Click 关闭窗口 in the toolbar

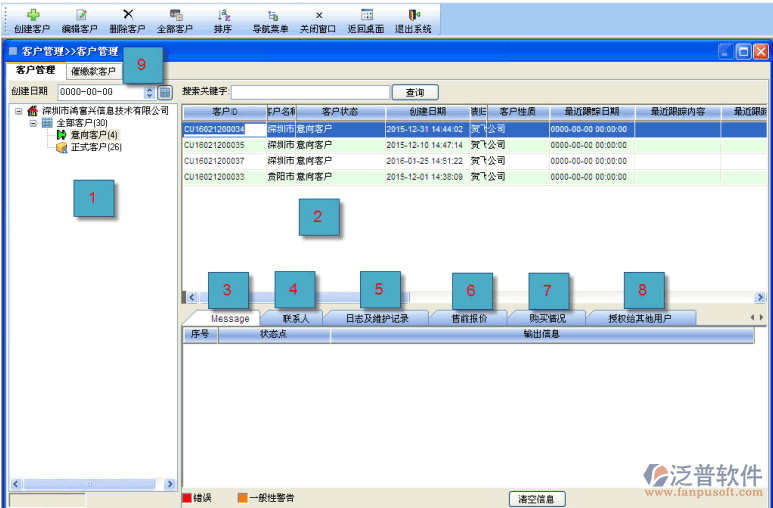[x=318, y=22]
